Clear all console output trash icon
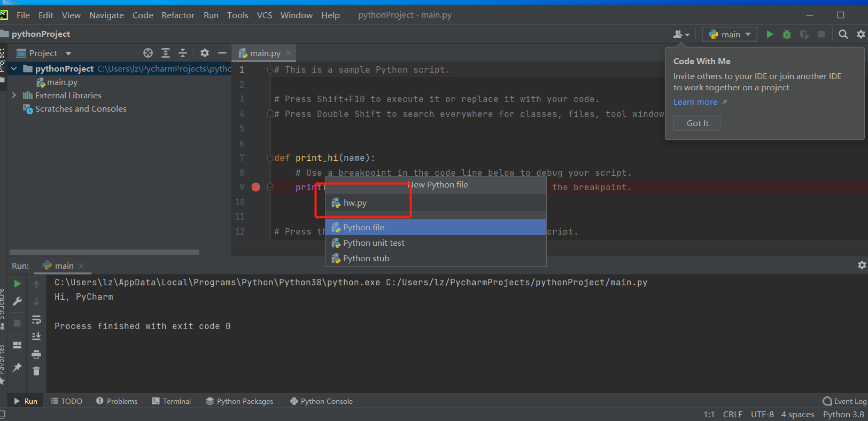This screenshot has width=868, height=421. [36, 371]
